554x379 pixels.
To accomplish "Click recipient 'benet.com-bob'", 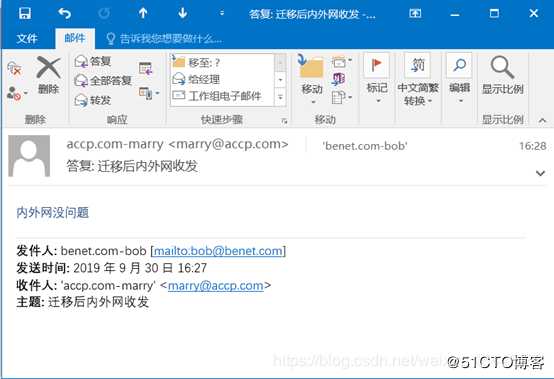I will point(365,146).
